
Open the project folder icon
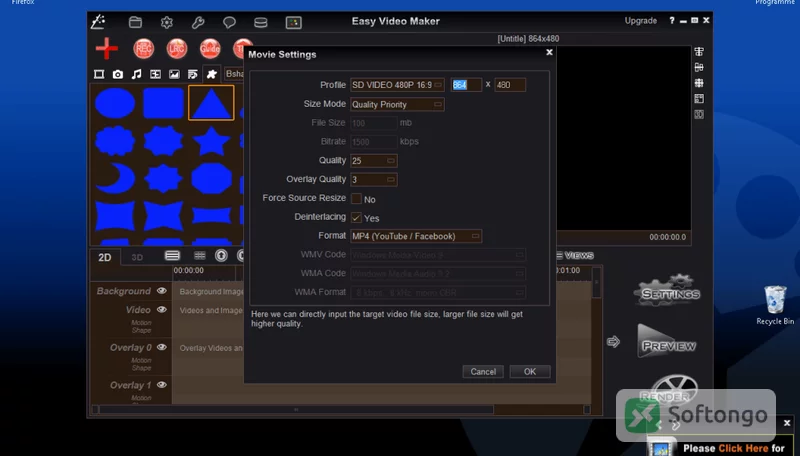135,22
